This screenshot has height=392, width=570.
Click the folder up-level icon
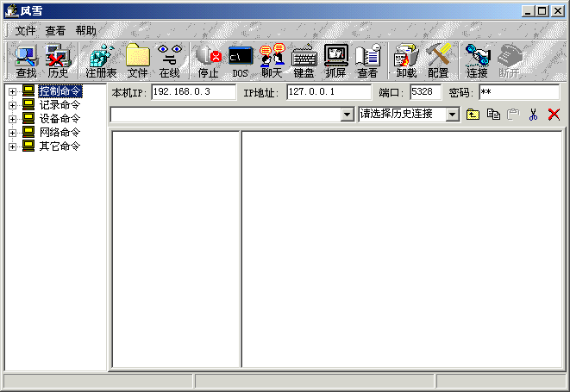click(x=473, y=114)
